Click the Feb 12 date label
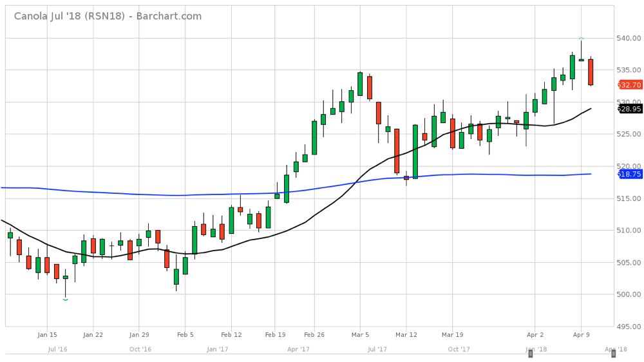The image size is (644, 362). 232,334
